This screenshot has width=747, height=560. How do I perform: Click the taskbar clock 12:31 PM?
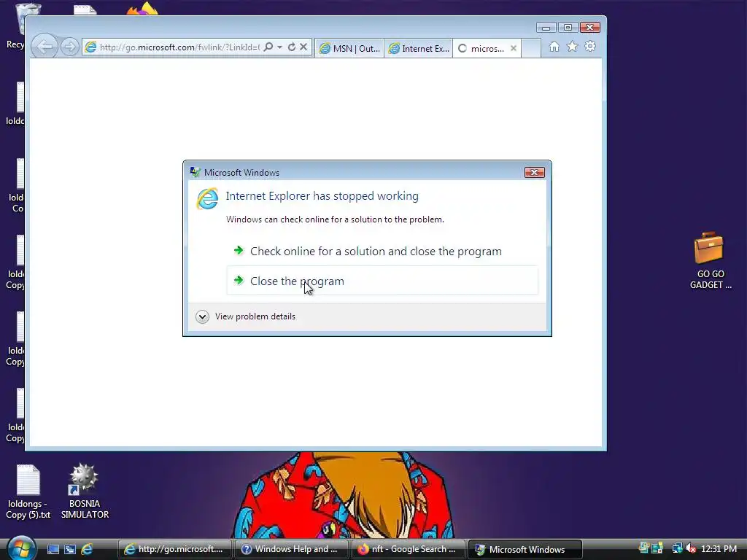(x=719, y=549)
